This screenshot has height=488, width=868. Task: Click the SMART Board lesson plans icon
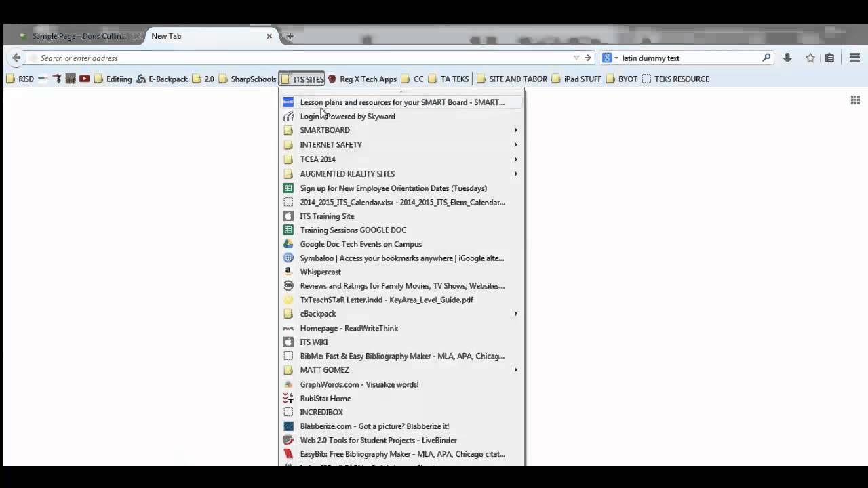tap(288, 102)
